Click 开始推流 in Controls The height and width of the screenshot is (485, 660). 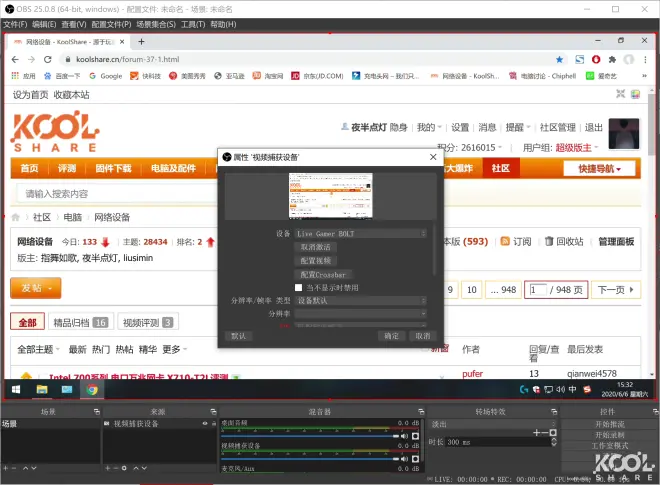(609, 424)
